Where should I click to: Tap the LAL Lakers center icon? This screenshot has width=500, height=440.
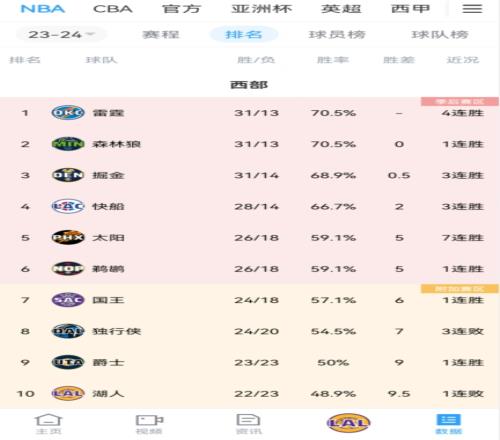(348, 423)
